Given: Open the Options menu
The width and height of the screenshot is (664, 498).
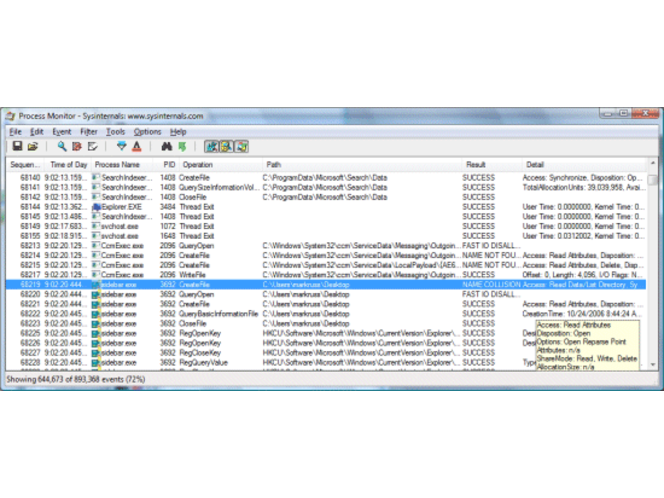Looking at the screenshot, I should (x=147, y=132).
